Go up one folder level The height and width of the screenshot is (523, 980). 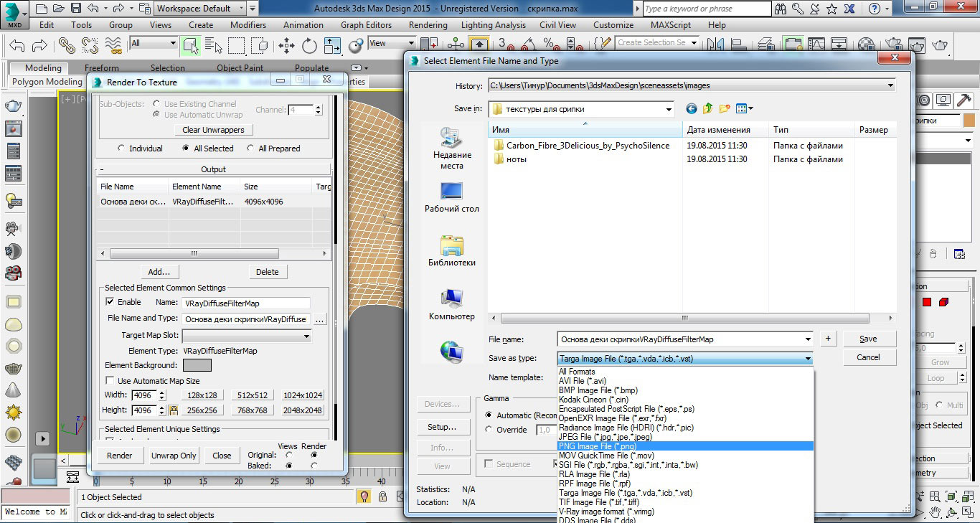[707, 109]
